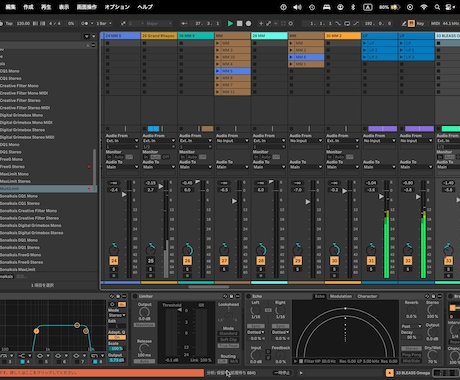Screen dimensions: 460x380
Task: Toggle the MIDI map mode button
Action: (x=435, y=23)
